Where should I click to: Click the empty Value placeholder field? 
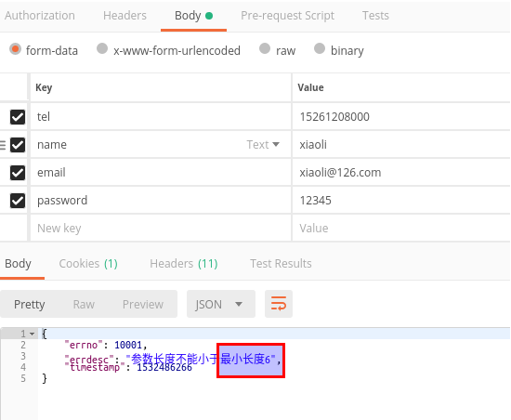401,228
